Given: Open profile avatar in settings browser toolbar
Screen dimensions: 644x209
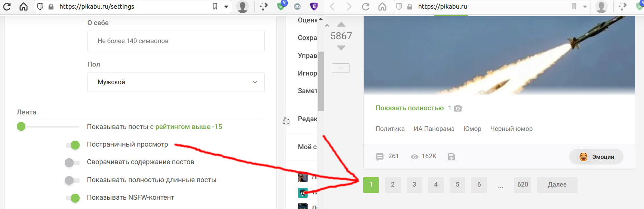Looking at the screenshot, I should click(243, 6).
